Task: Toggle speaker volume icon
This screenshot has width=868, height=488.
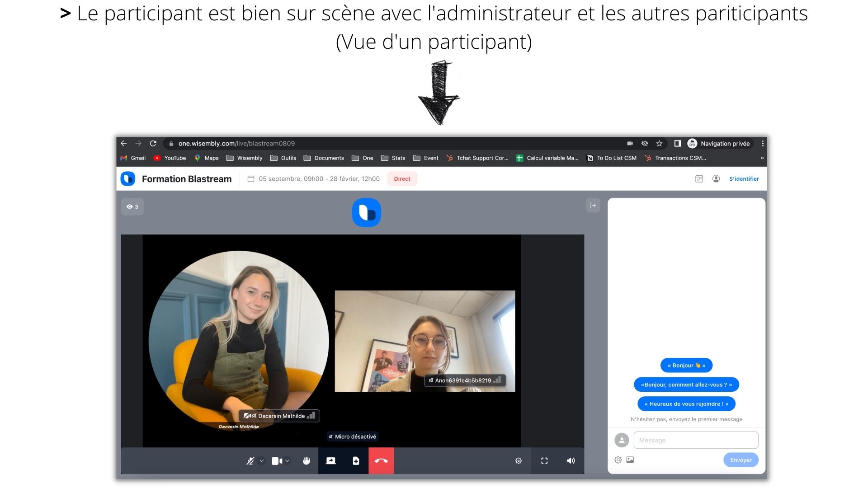Action: tap(571, 461)
